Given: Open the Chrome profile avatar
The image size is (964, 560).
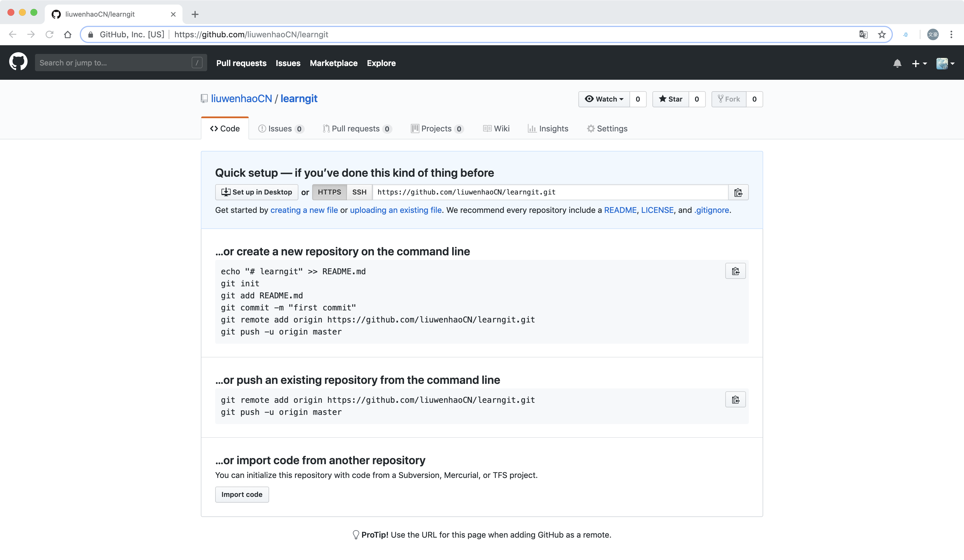Looking at the screenshot, I should (933, 34).
